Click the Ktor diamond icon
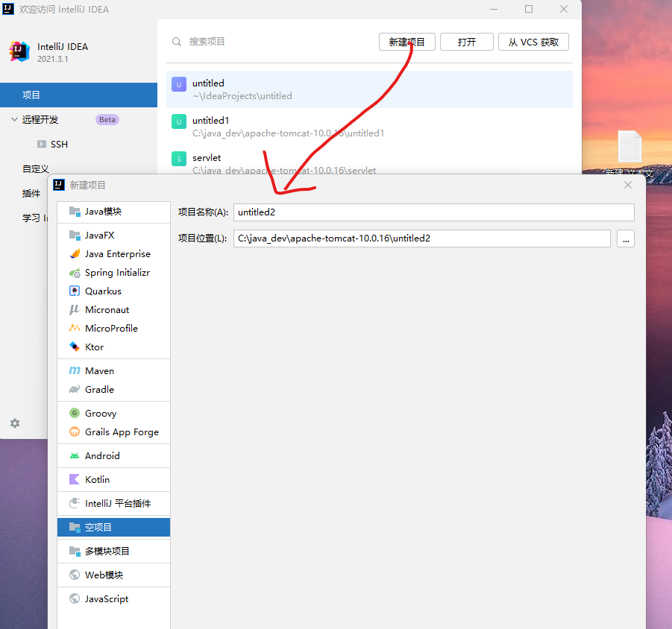Screen dimensions: 672x629 pos(75,347)
